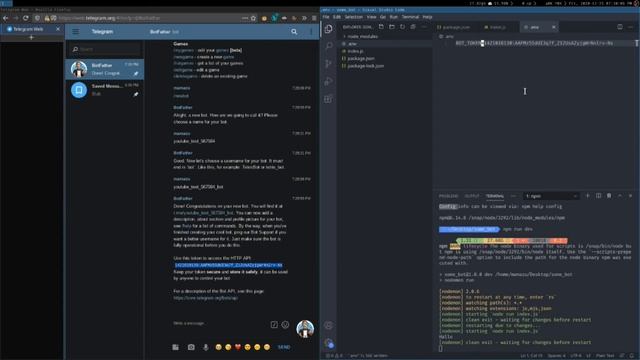Focus the Write a message field
Viewport: 640px width, 360px height.
pyautogui.click(x=220, y=323)
